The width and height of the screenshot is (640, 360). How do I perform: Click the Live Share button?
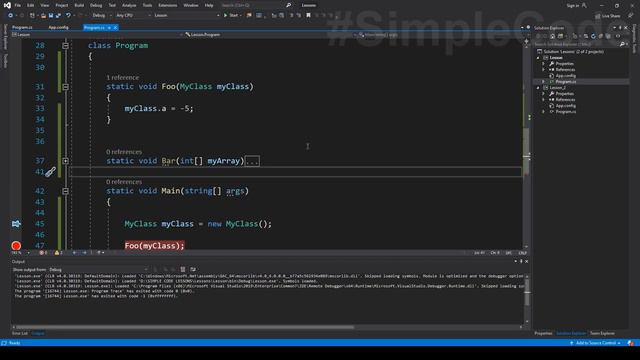coord(607,16)
